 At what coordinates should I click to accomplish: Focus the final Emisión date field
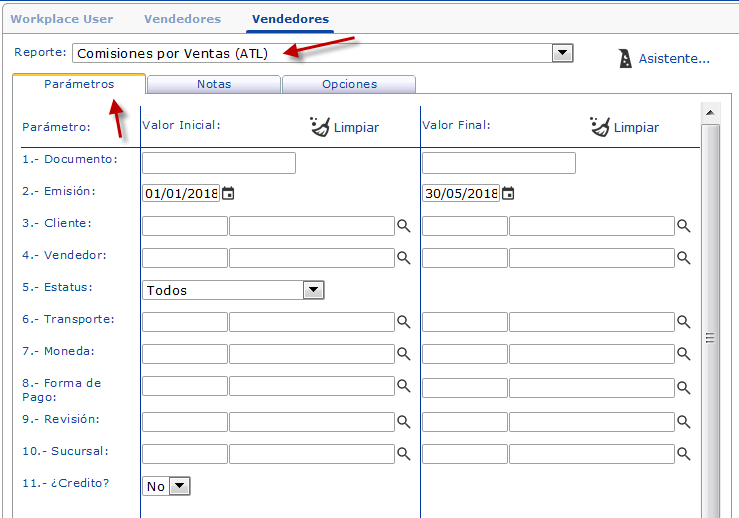(461, 193)
